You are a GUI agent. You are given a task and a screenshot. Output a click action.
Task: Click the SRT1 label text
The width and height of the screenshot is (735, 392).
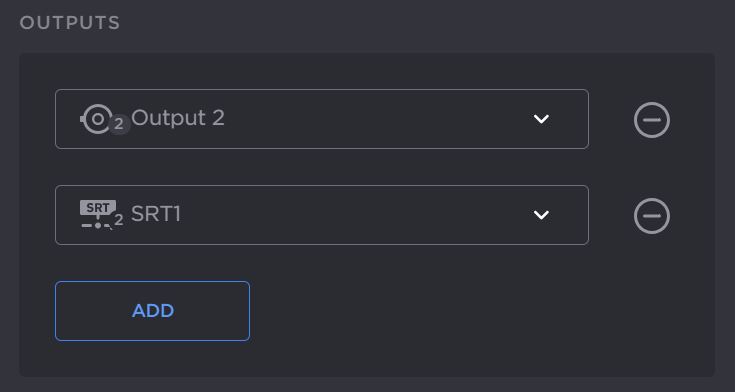click(x=156, y=214)
